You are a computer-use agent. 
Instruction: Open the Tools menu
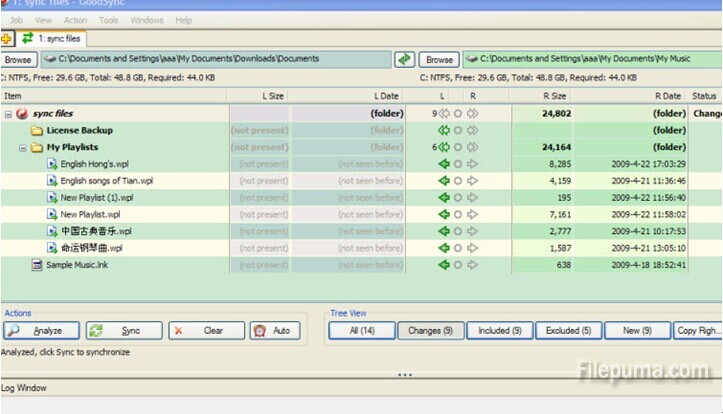(109, 20)
